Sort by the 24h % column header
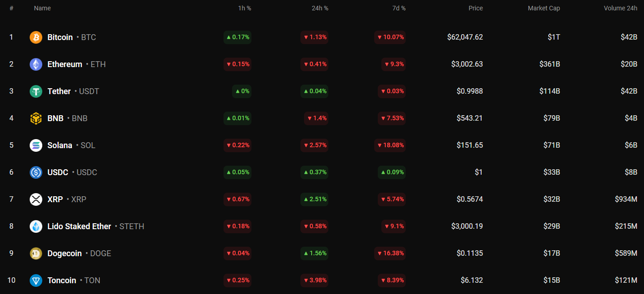Screen dimensions: 644x294 click(x=320, y=8)
